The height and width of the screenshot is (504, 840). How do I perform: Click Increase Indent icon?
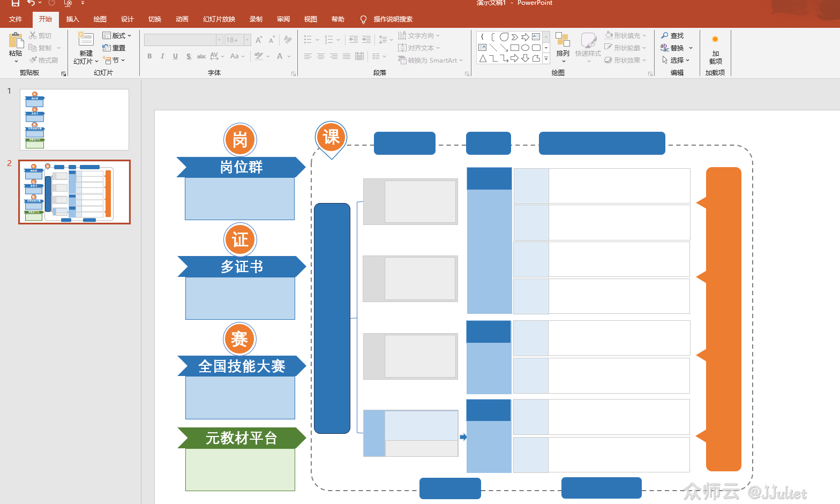pos(366,40)
